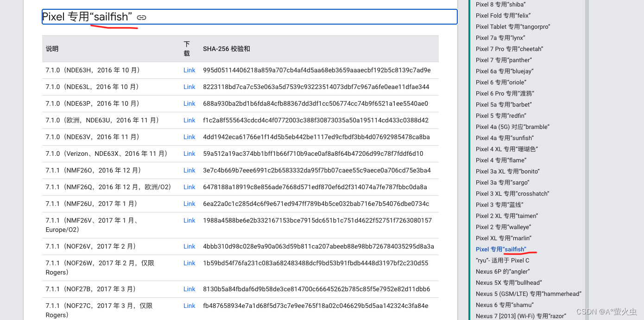Screen dimensions: 644x320
Task: Select SHA-256 checksum starting 6ea22a0c
Action: [316, 204]
